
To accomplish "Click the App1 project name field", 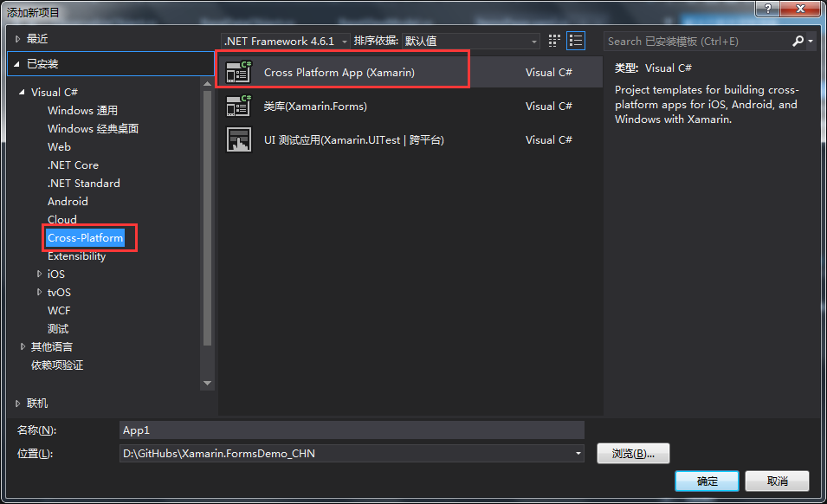I will coord(346,429).
